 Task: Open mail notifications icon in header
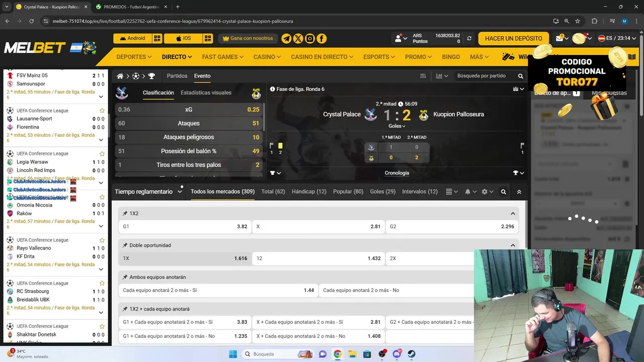pyautogui.click(x=559, y=38)
